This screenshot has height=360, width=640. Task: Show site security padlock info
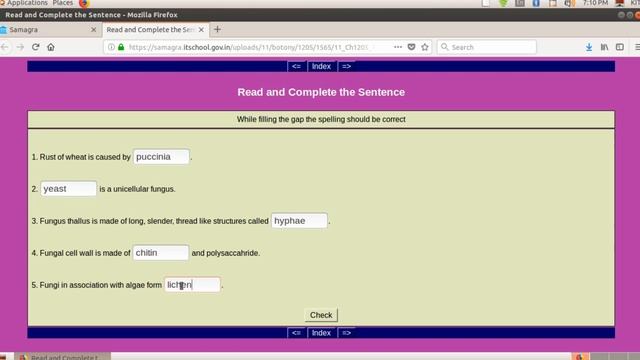pos(121,47)
